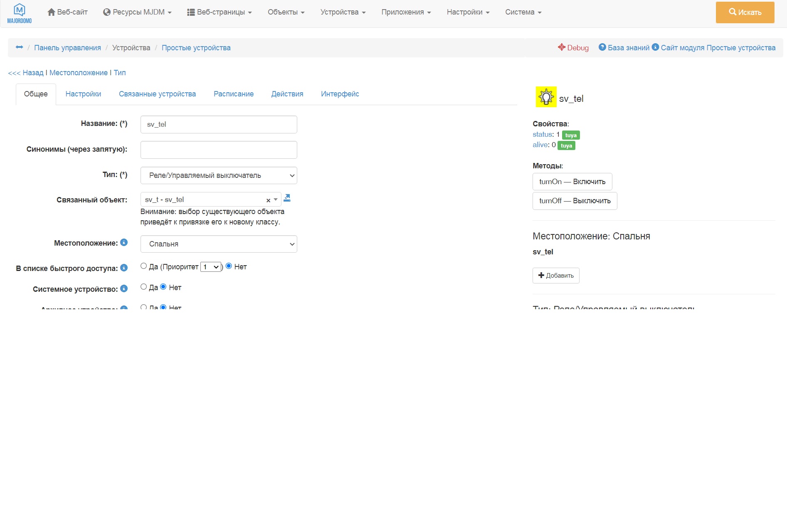787x532 pixels.
Task: Open Сайт модуля Простые устройства link
Action: 713,48
